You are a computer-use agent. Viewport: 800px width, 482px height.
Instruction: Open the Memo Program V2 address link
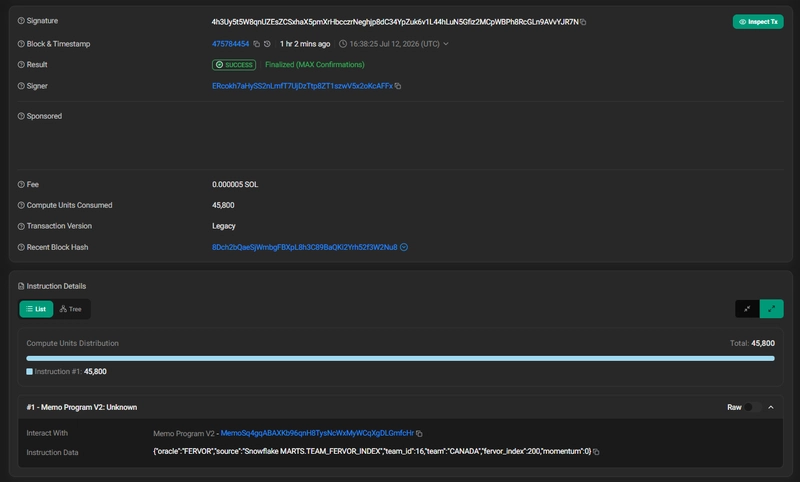(317, 433)
